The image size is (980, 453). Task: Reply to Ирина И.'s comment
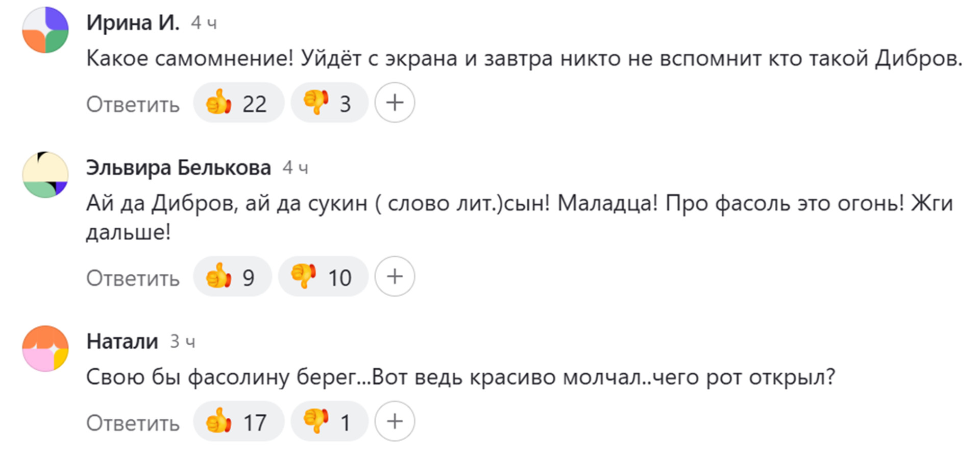click(x=133, y=104)
